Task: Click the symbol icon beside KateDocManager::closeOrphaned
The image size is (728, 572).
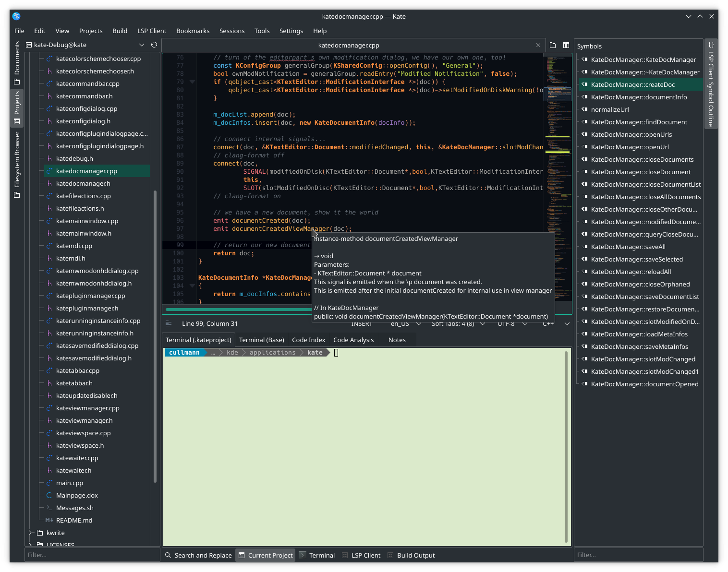Action: [584, 284]
